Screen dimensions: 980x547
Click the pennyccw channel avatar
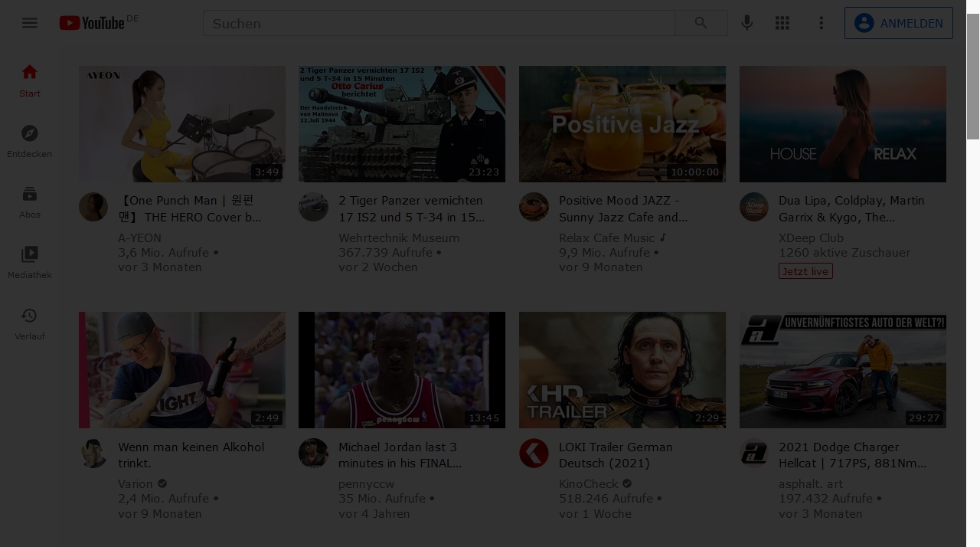click(313, 454)
